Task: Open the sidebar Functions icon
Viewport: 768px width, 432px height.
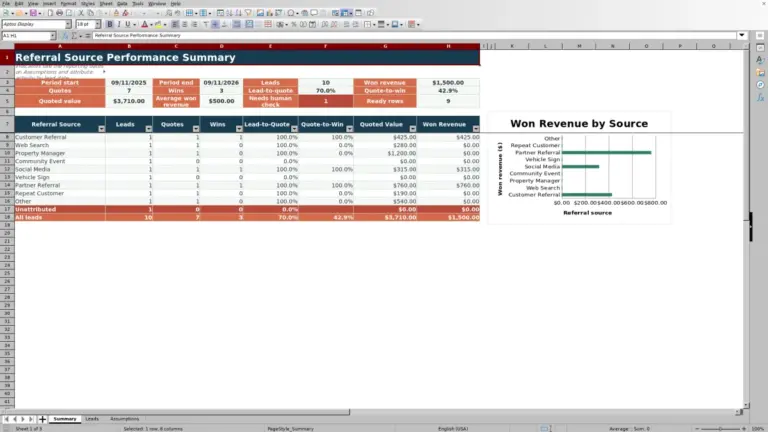Action: [x=760, y=97]
